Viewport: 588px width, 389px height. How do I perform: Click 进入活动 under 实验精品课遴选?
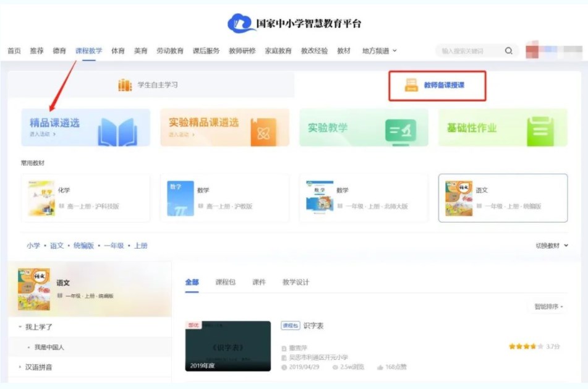(x=182, y=134)
